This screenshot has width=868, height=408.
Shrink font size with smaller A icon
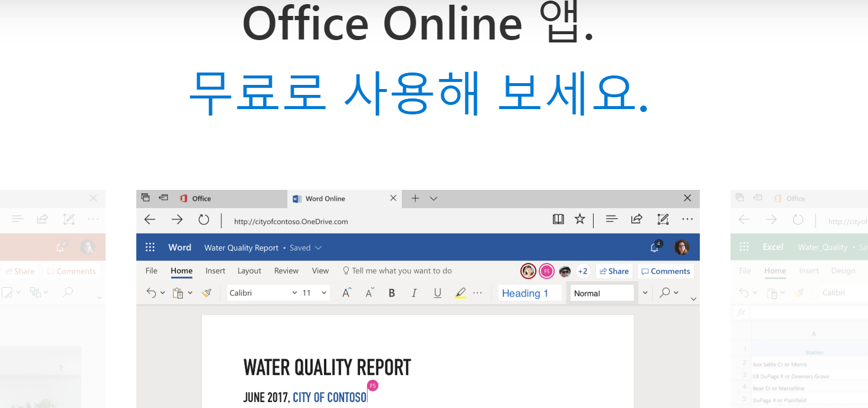370,292
